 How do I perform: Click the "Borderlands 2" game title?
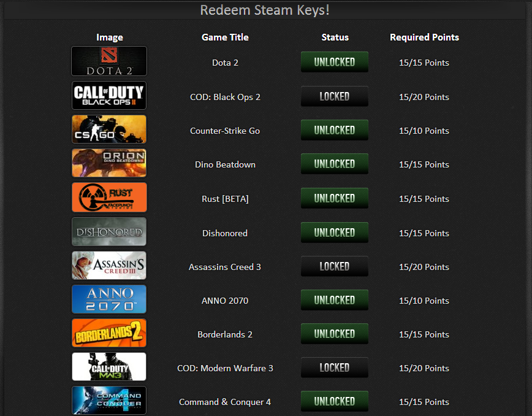click(225, 334)
